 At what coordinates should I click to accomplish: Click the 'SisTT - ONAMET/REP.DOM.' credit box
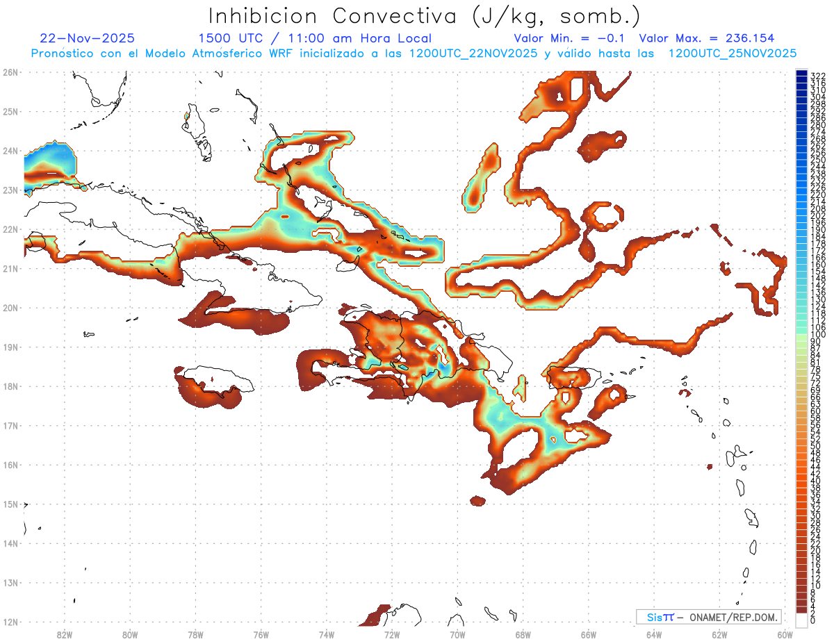708,617
